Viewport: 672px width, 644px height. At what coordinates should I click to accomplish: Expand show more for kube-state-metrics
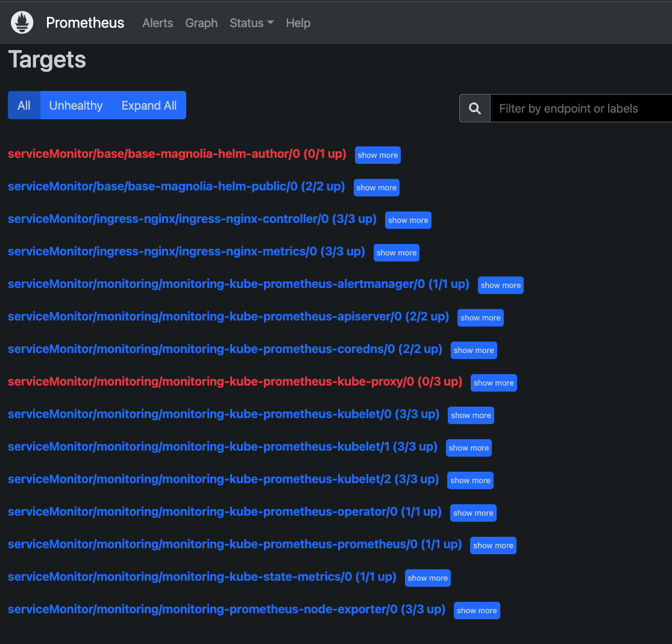[x=428, y=578]
